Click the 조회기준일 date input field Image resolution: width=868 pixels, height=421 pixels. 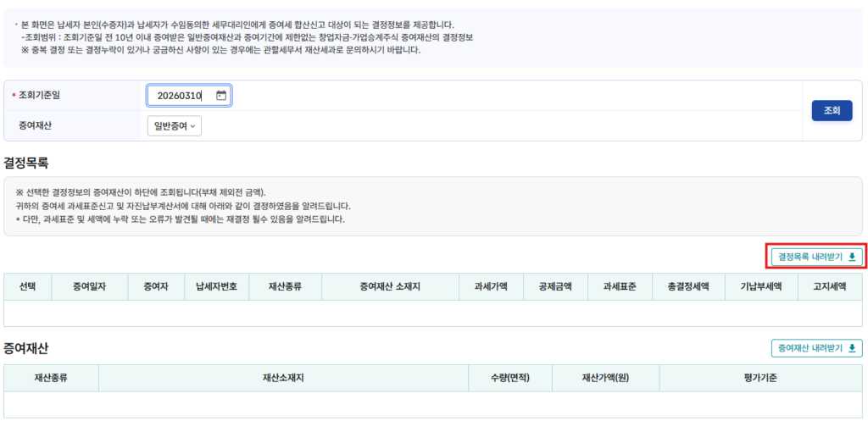[x=179, y=96]
